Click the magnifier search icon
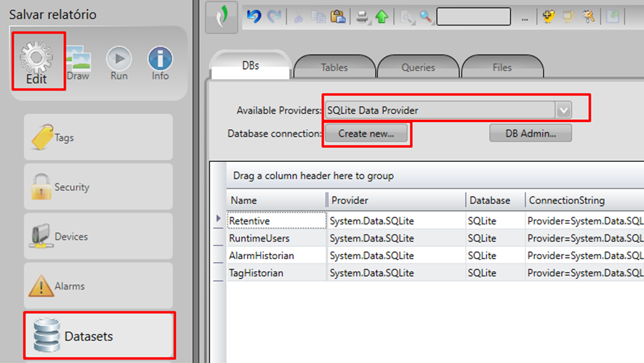644x363 pixels. coord(425,17)
